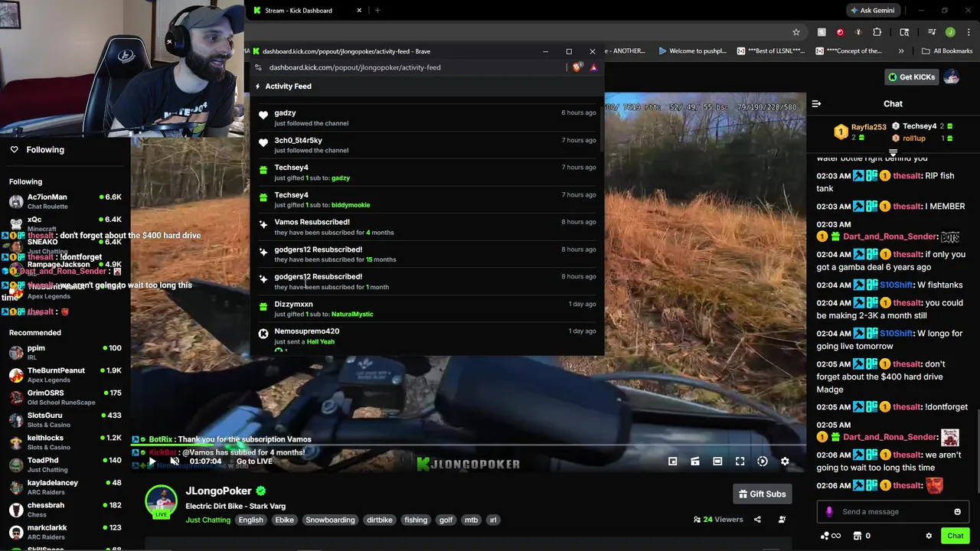The image size is (980, 551).
Task: Open the keithlocks channel avatar
Action: tap(16, 442)
